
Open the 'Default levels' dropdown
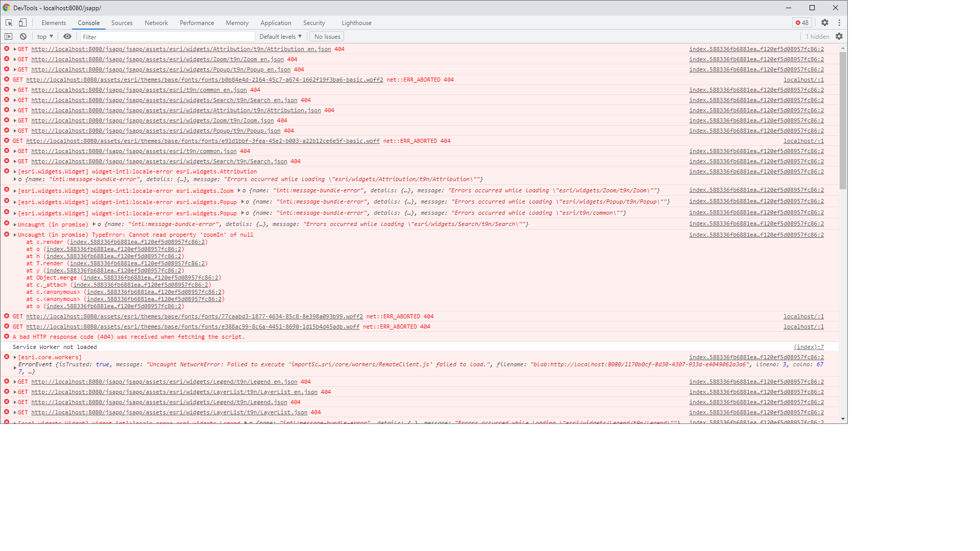click(280, 36)
